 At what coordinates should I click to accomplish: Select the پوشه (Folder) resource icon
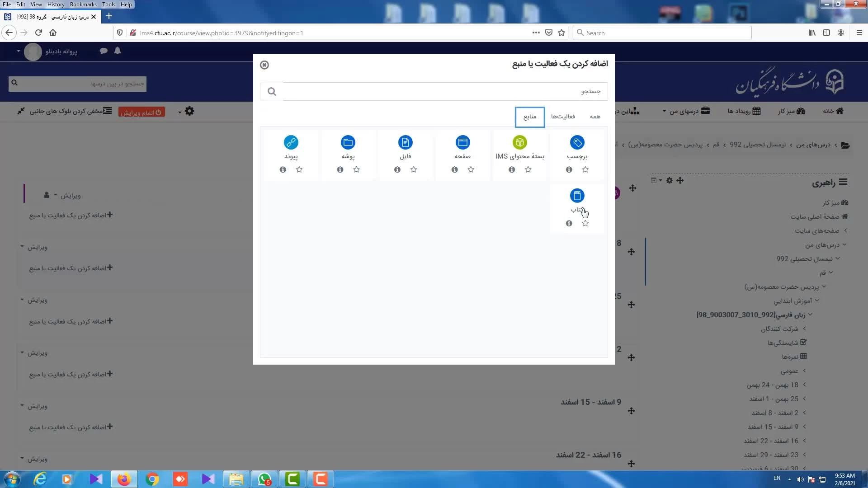point(348,143)
